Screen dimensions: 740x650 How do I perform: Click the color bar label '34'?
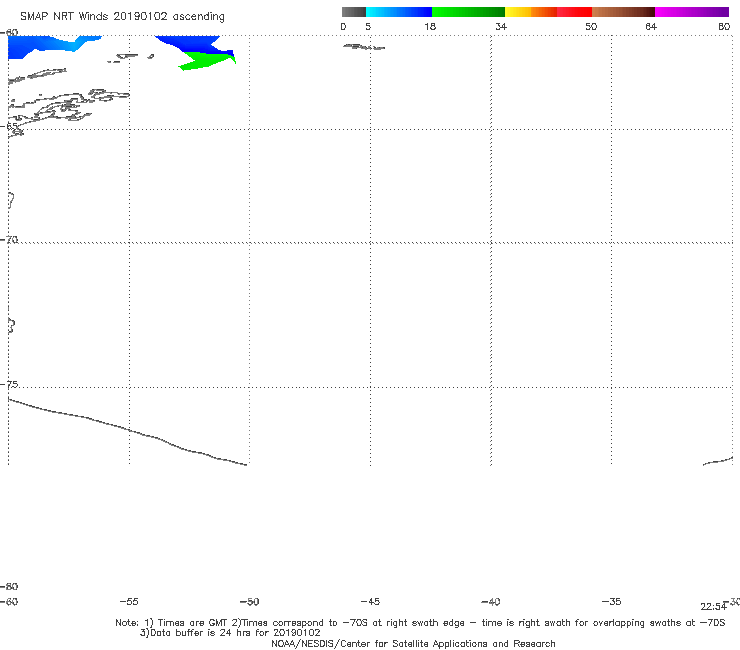pos(501,26)
